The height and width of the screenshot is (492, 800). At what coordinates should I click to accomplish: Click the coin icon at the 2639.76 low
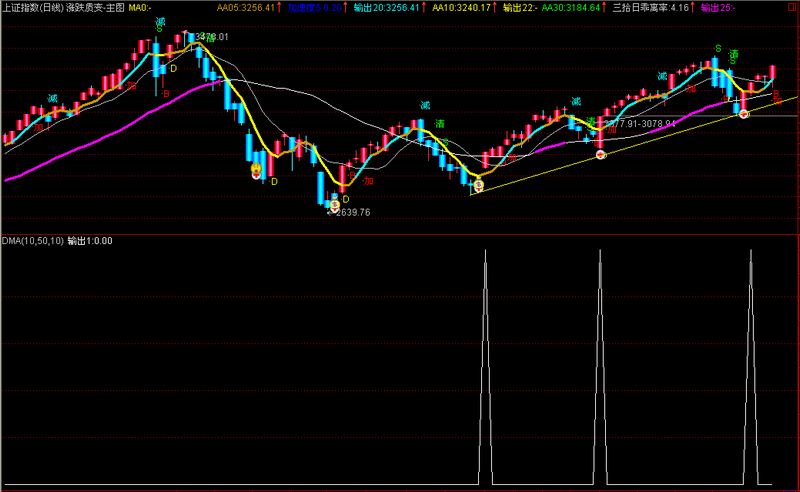point(334,205)
